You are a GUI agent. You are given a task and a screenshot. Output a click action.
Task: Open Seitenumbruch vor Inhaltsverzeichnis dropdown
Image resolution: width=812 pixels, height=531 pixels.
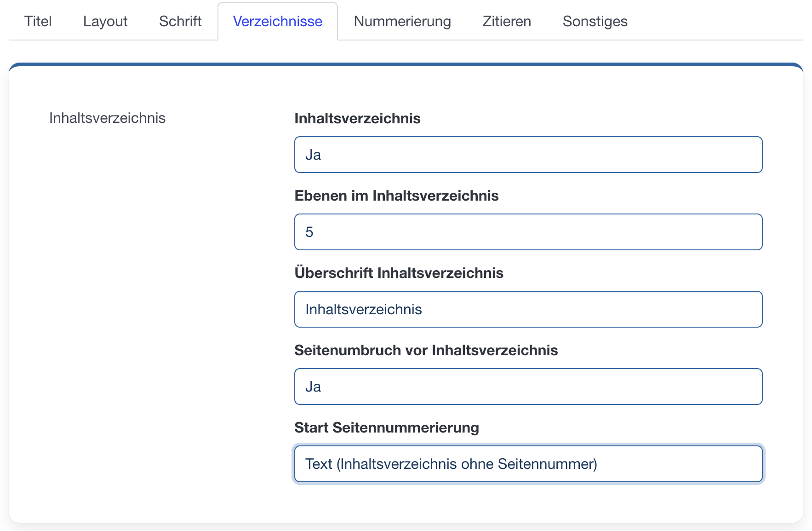point(528,387)
